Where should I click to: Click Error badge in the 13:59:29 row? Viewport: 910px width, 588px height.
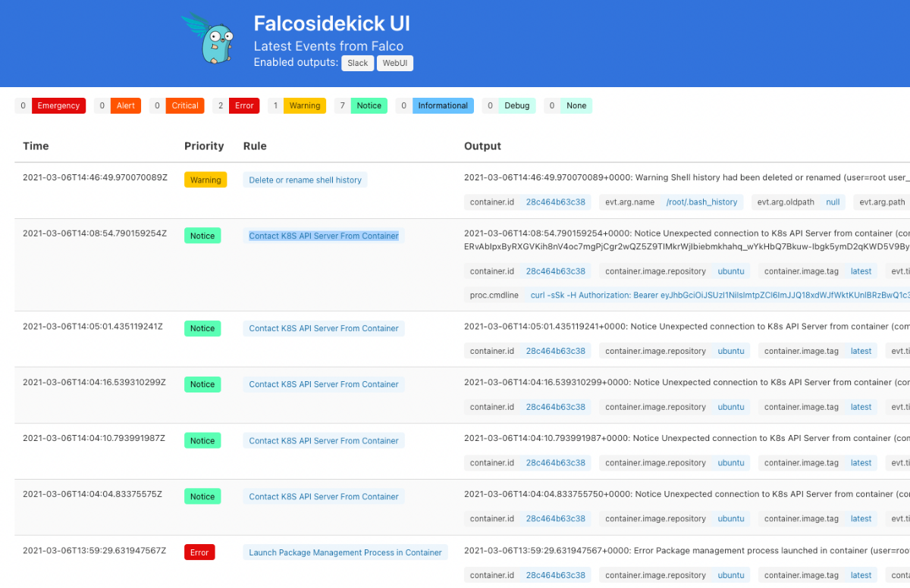point(199,553)
